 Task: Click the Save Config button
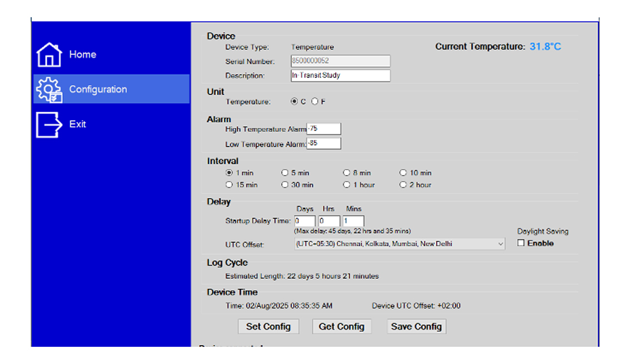[416, 327]
